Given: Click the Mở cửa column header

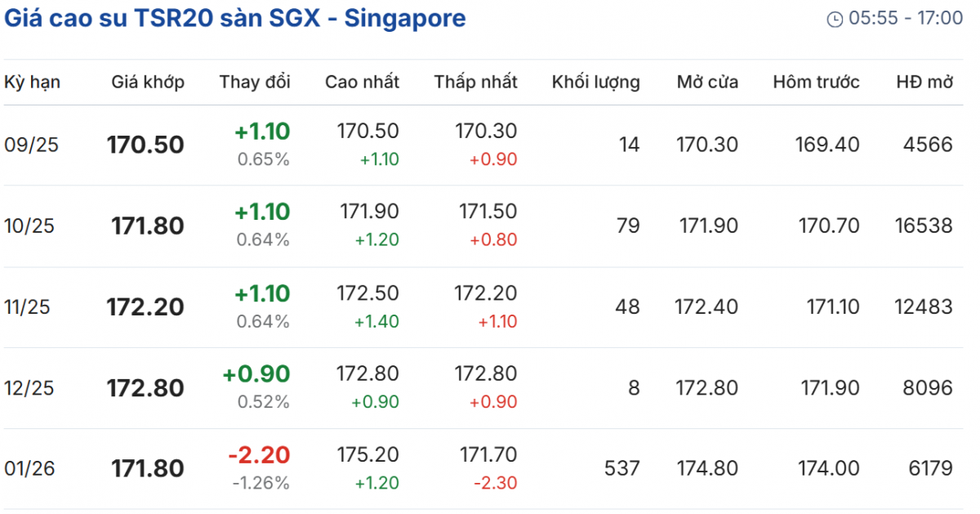Looking at the screenshot, I should click(x=707, y=82).
